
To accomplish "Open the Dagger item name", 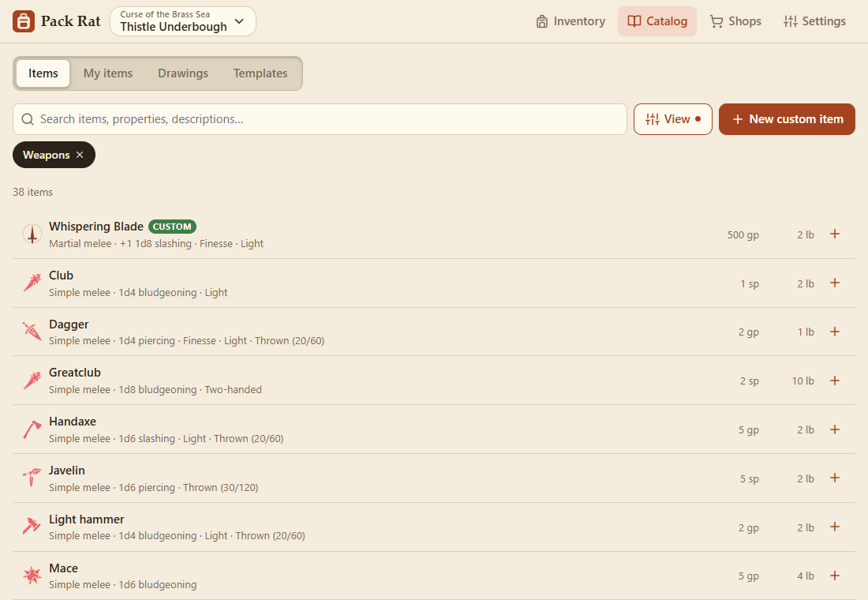I will [69, 324].
